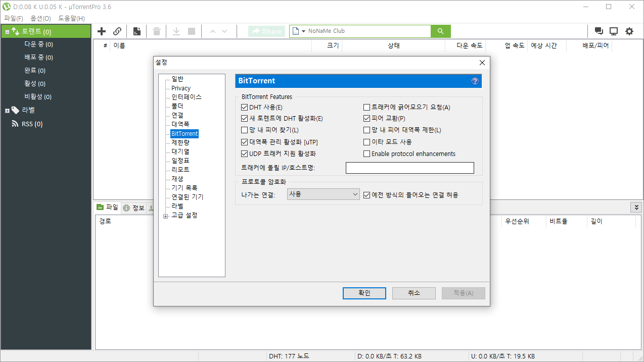Click the Add Torrent from URL link icon

coord(117,31)
